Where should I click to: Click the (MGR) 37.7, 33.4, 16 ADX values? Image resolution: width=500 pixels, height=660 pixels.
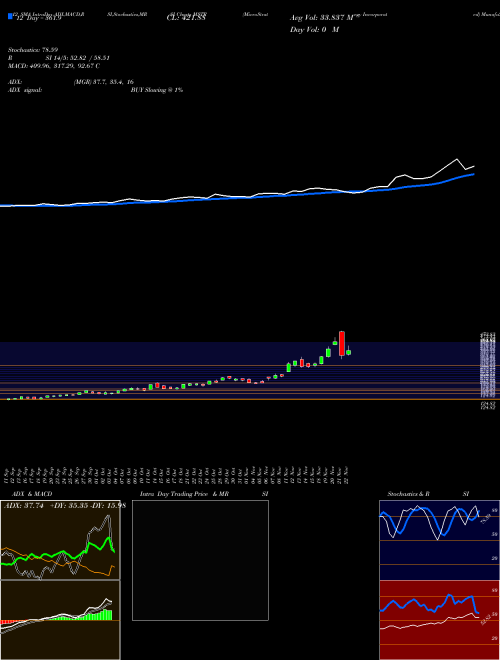(x=104, y=82)
